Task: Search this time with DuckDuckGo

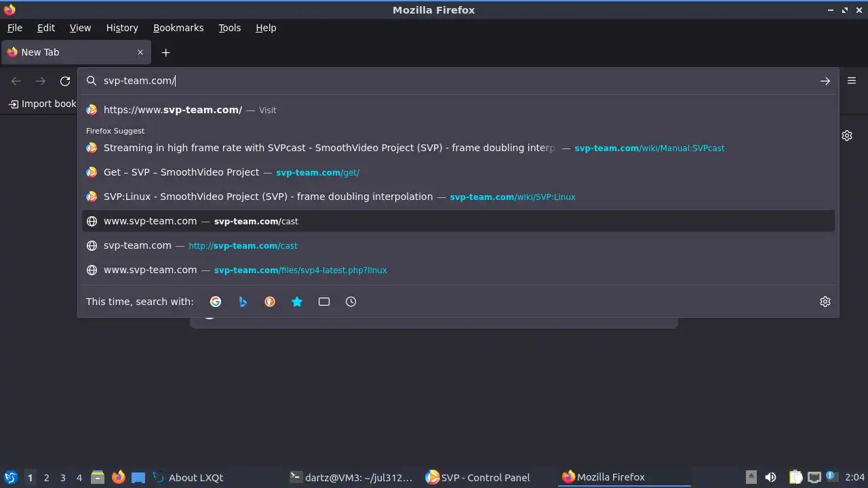Action: tap(270, 302)
